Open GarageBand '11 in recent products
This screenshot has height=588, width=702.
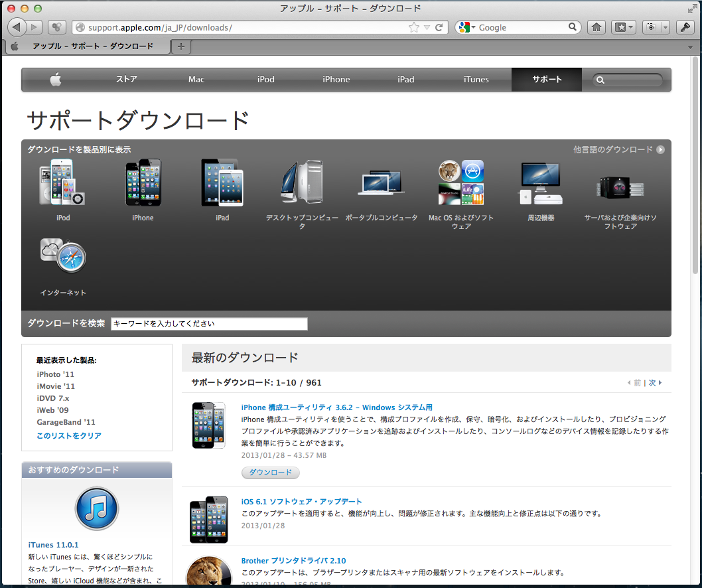click(66, 422)
